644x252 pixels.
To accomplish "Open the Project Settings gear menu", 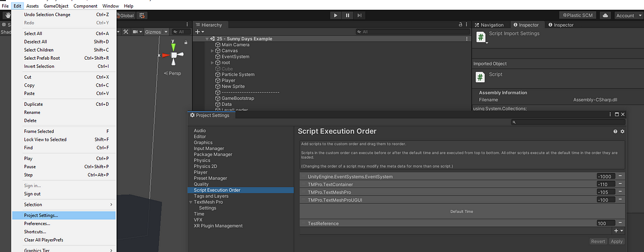I will click(623, 132).
